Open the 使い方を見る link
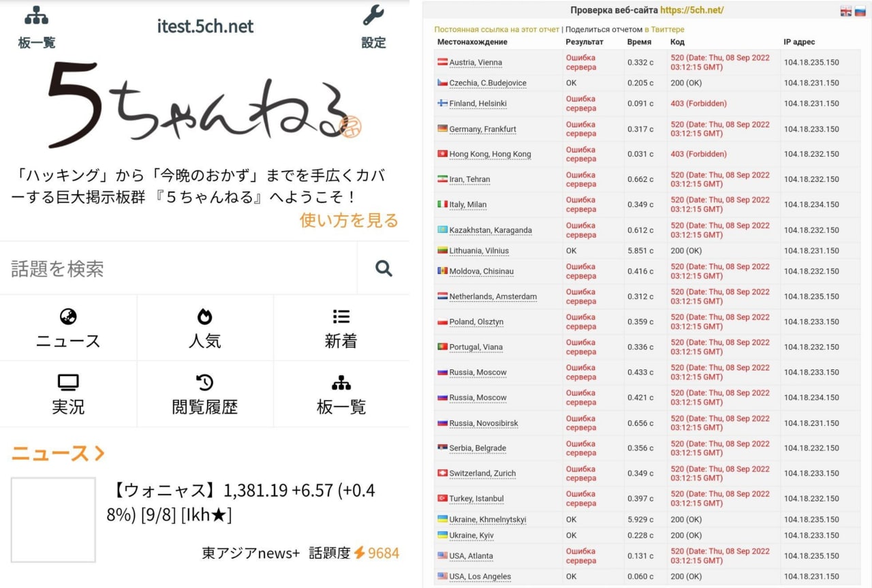This screenshot has height=588, width=872. [349, 221]
